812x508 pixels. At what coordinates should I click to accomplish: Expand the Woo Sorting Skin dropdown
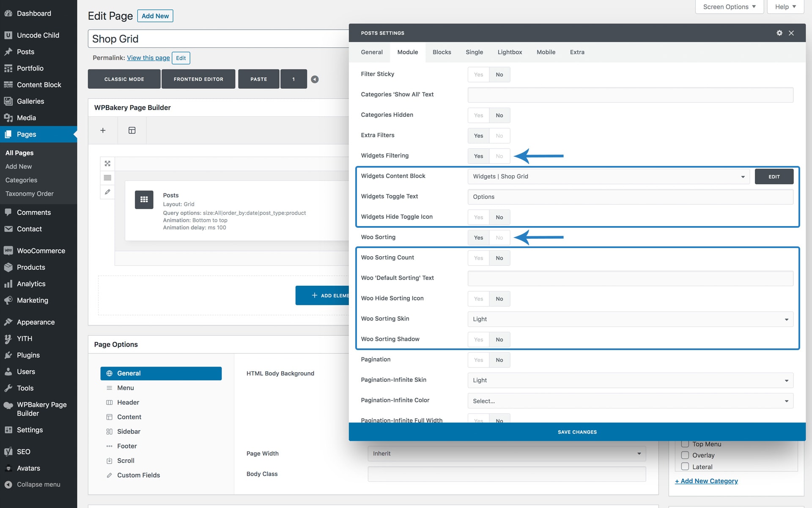pos(630,319)
